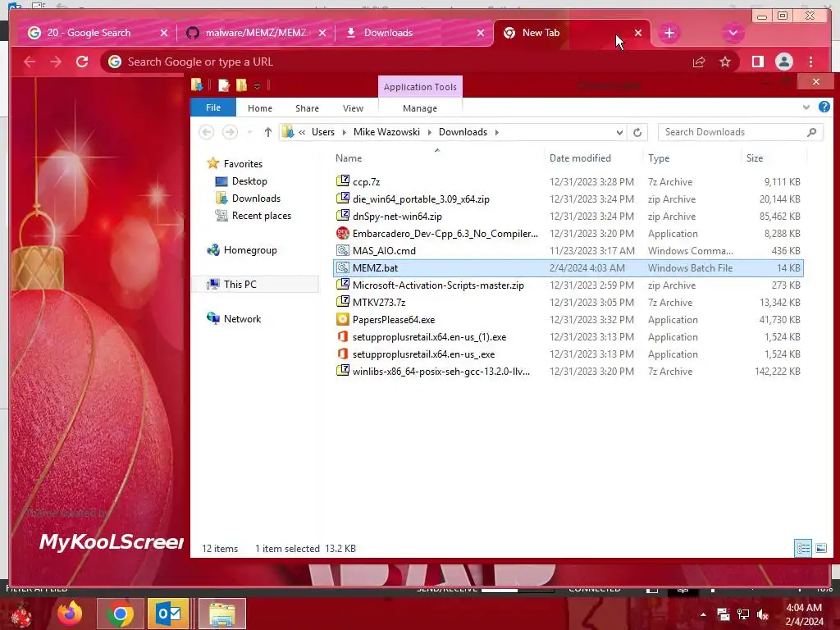Open the Chrome side panel
The width and height of the screenshot is (840, 630).
pos(757,62)
